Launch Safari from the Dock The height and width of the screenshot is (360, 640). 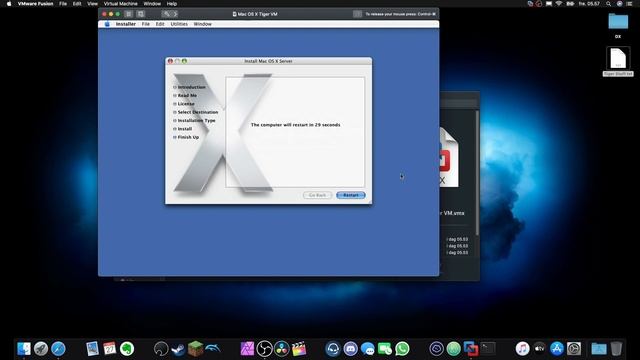point(58,349)
